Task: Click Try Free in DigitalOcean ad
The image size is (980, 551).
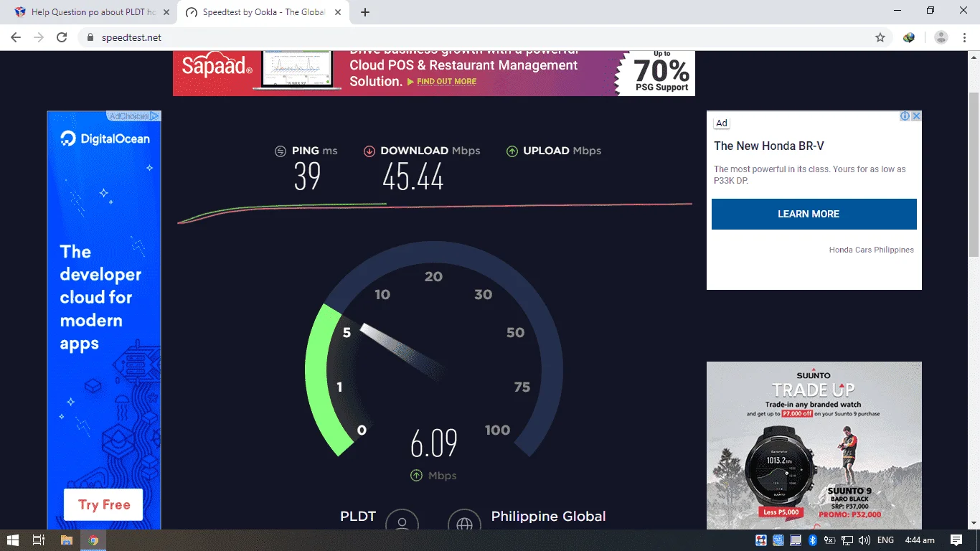Action: point(103,504)
